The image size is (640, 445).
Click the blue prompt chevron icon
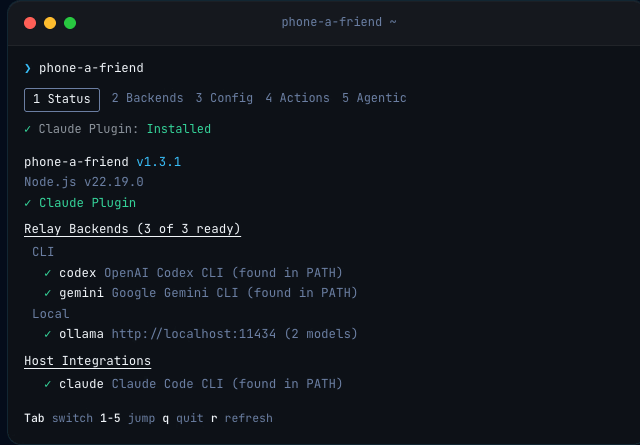pos(28,68)
